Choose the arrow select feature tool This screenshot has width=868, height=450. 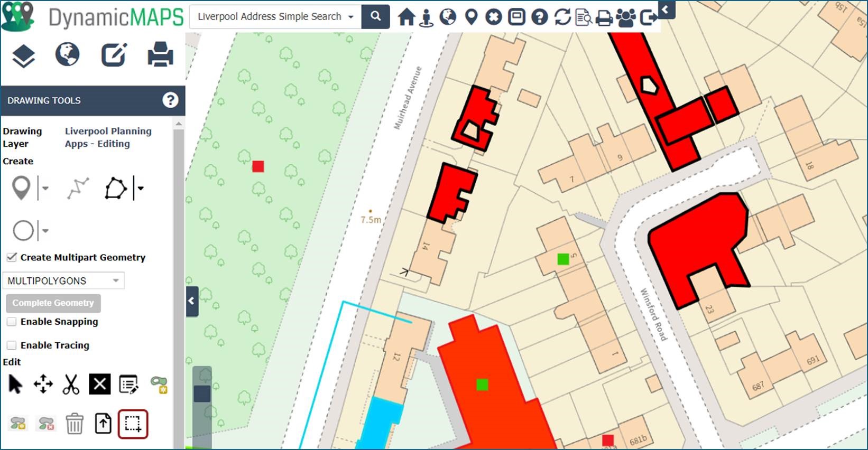(x=15, y=384)
